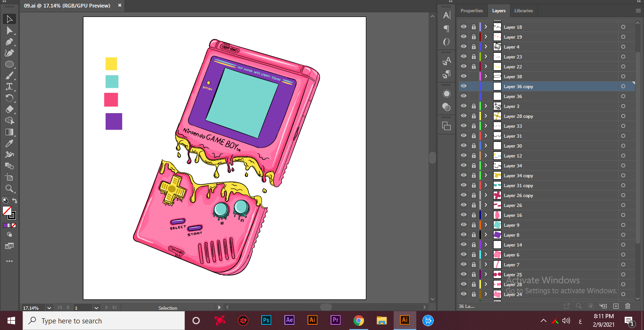The image size is (644, 330).
Task: Expand Layer 34 copy contents
Action: tap(486, 175)
